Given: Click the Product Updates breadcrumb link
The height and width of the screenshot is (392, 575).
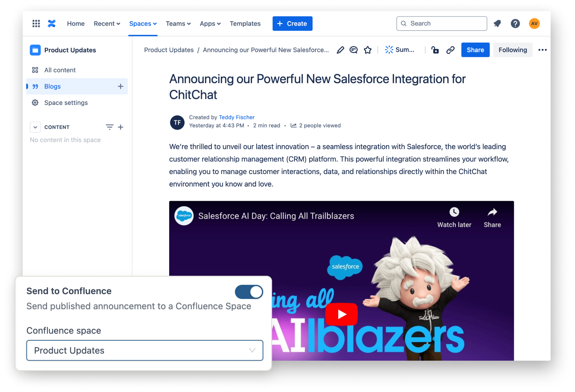Looking at the screenshot, I should click(169, 50).
